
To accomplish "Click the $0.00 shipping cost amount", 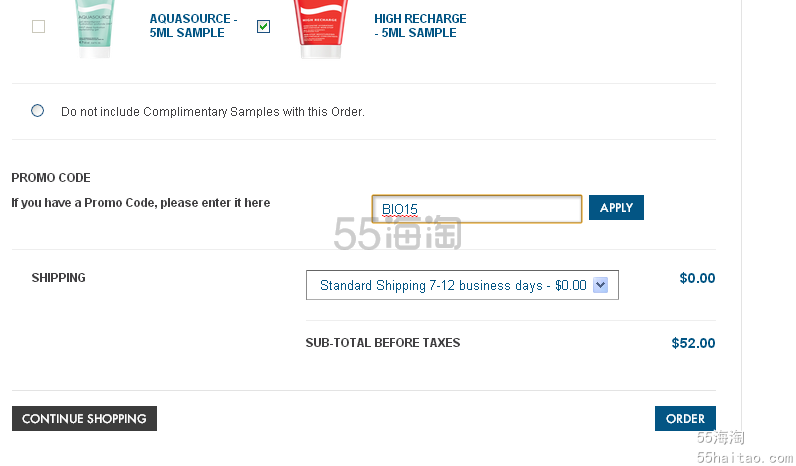I will [x=697, y=278].
